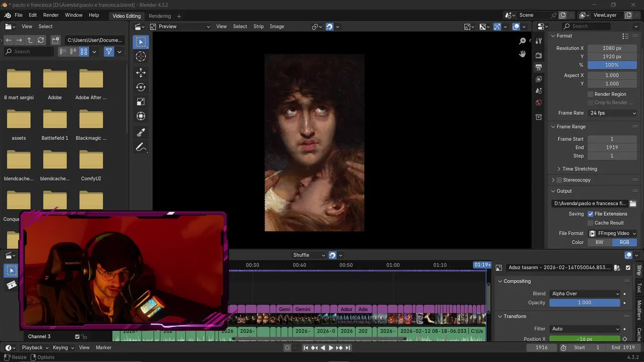Open the Image menu in preview header
The width and height of the screenshot is (644, 362).
277,26
